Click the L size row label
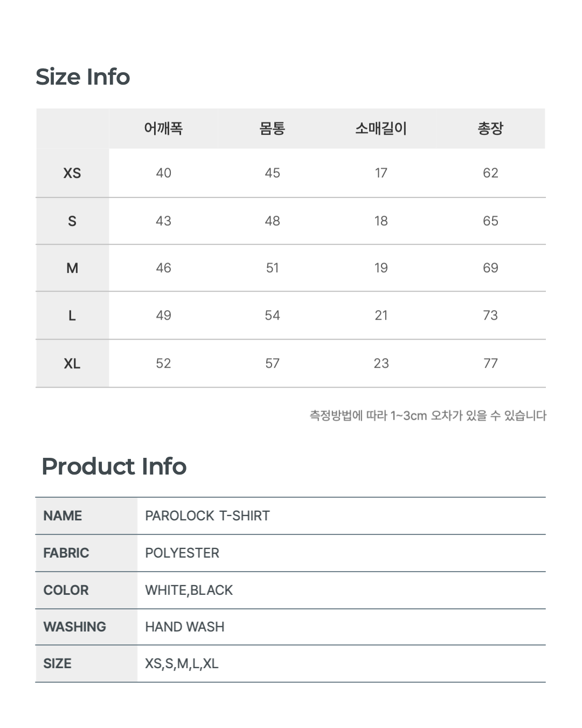Screen dimensions: 582x728 [72, 315]
